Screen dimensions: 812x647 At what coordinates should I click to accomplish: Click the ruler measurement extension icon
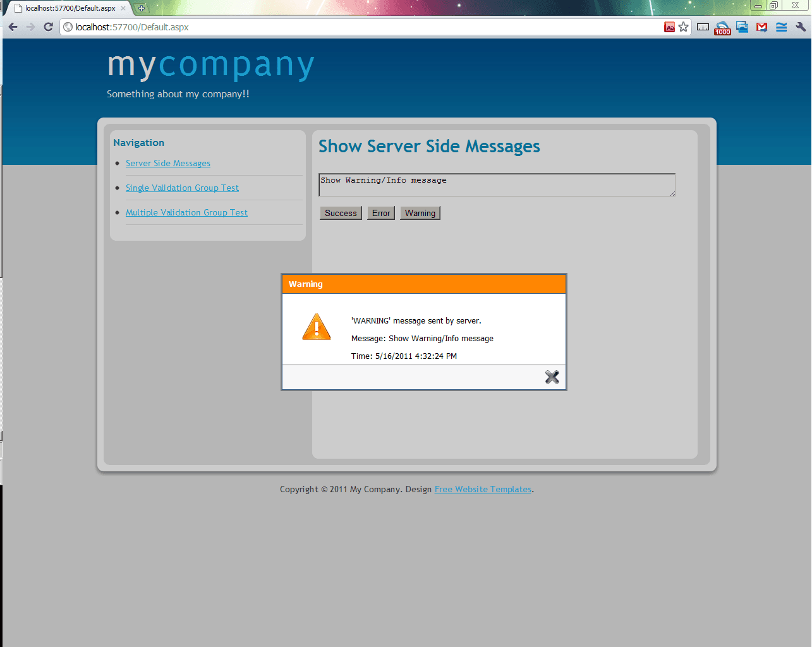pyautogui.click(x=703, y=27)
